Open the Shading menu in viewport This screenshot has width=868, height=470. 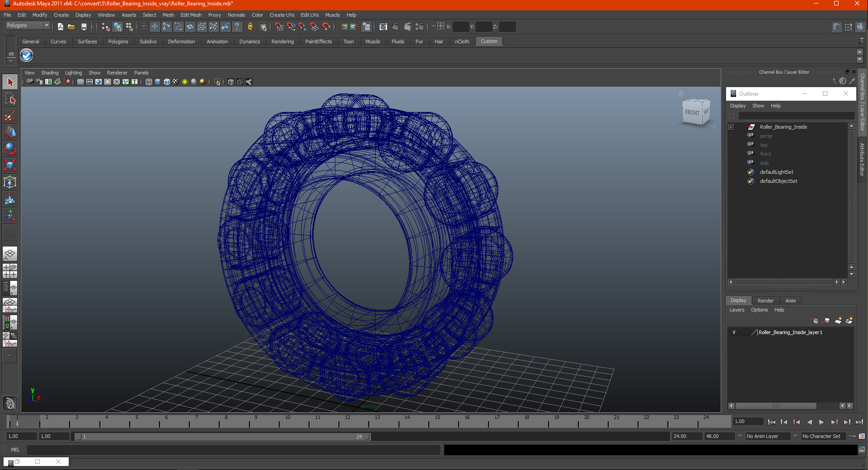point(50,73)
